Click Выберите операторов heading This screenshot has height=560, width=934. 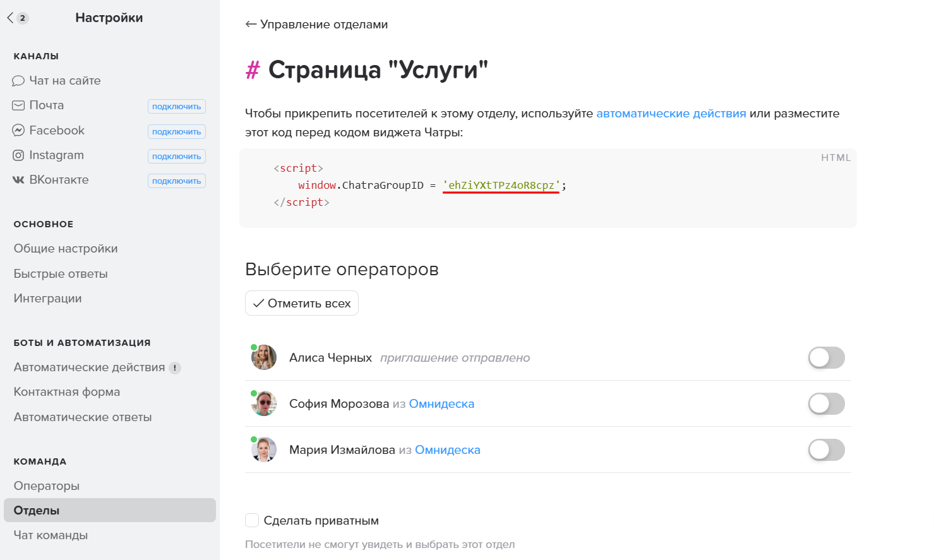(x=342, y=270)
